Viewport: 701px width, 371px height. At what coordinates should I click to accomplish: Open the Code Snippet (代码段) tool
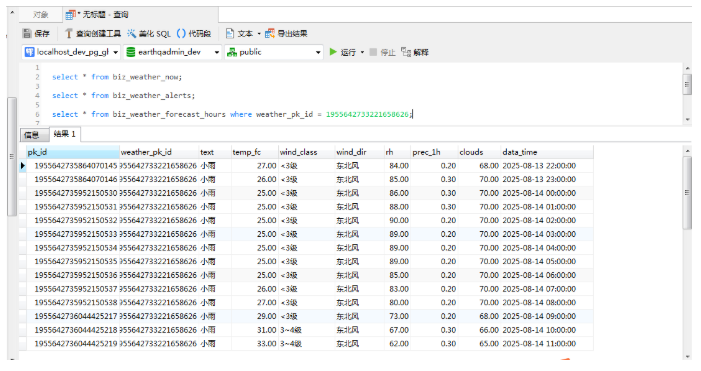coord(194,34)
